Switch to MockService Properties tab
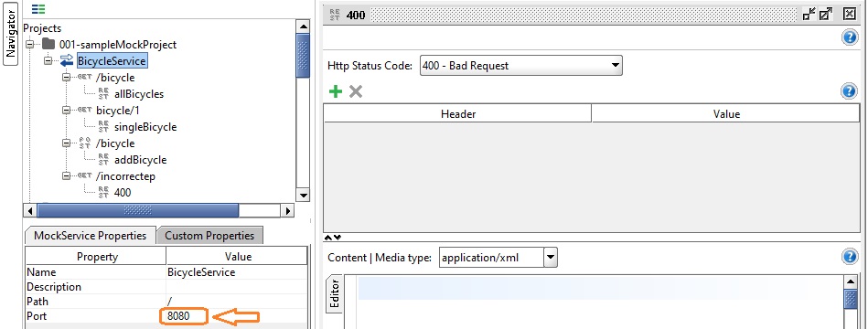Viewport: 868px width, 329px height. tap(91, 236)
